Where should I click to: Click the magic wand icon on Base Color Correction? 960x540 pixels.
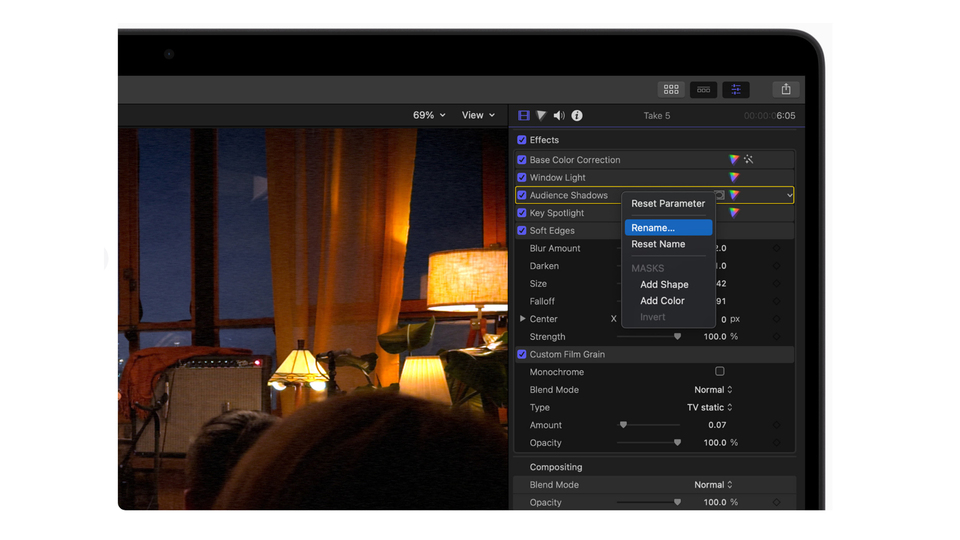[748, 160]
